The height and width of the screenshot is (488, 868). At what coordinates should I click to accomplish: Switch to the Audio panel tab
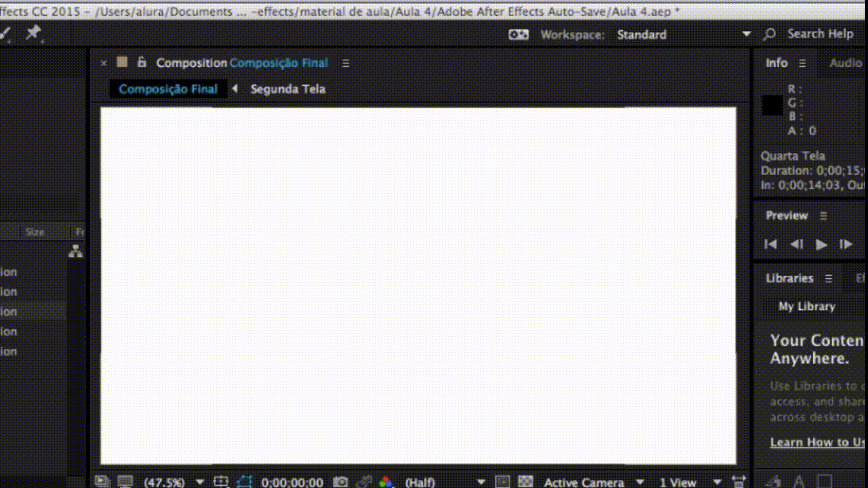point(846,63)
